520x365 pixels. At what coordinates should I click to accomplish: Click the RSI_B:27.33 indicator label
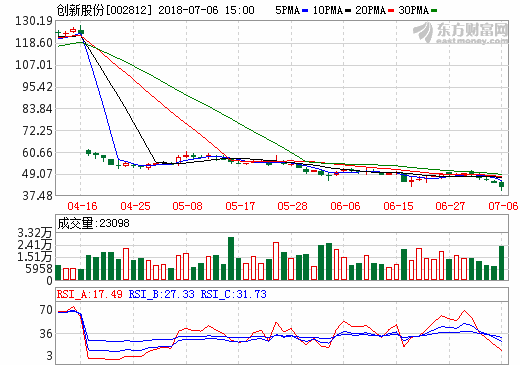pyautogui.click(x=161, y=294)
